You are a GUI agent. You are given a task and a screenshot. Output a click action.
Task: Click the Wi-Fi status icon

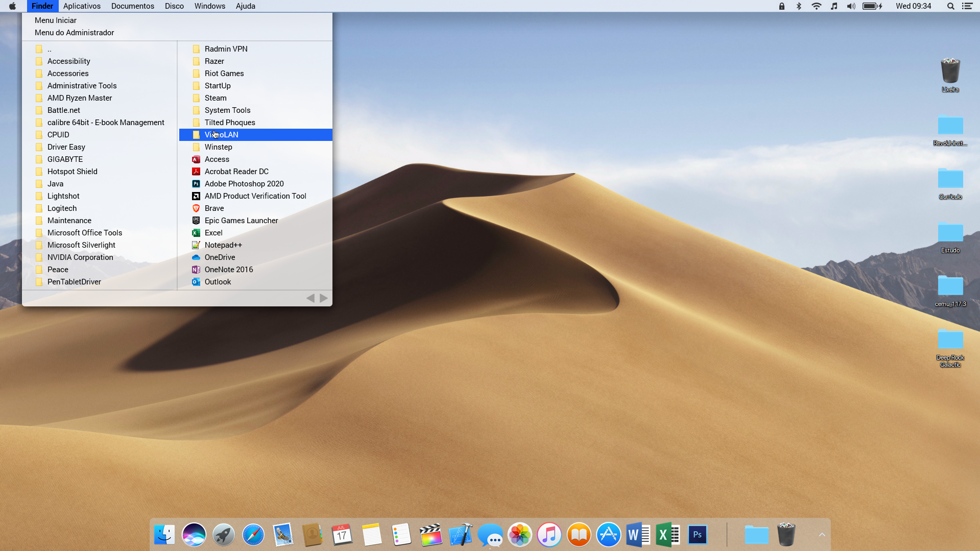tap(816, 6)
